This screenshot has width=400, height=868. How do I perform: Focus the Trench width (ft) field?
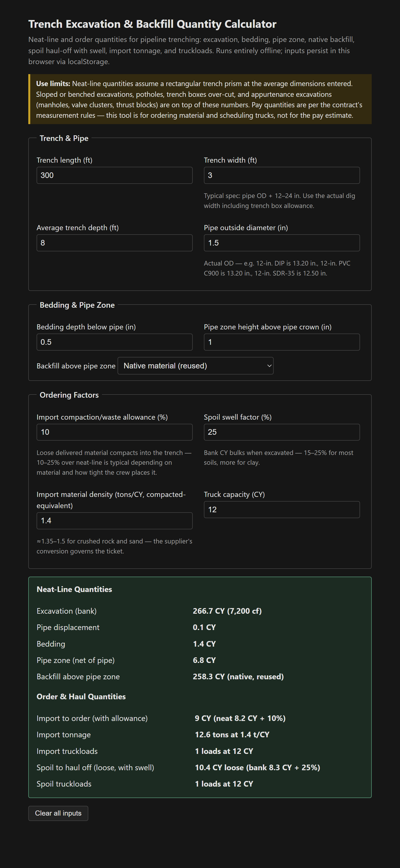(x=282, y=175)
